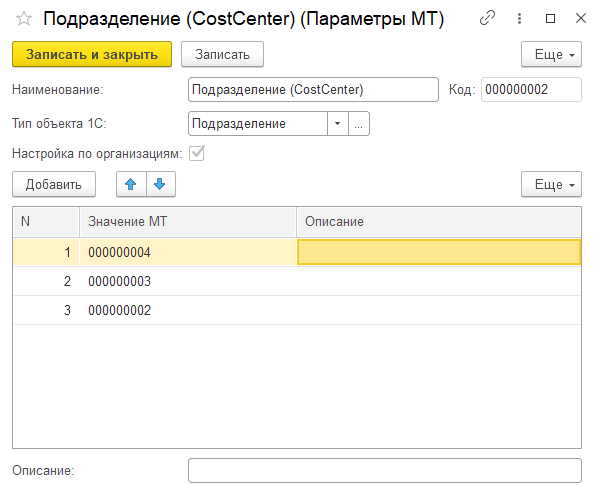Open window options vertical dots menu

coord(519,19)
